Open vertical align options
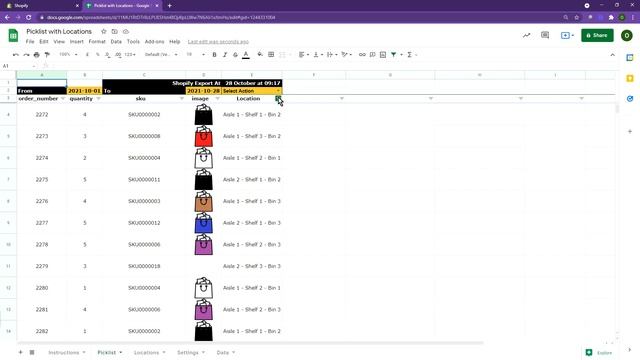Screen dimensions: 640x360 pos(318,55)
